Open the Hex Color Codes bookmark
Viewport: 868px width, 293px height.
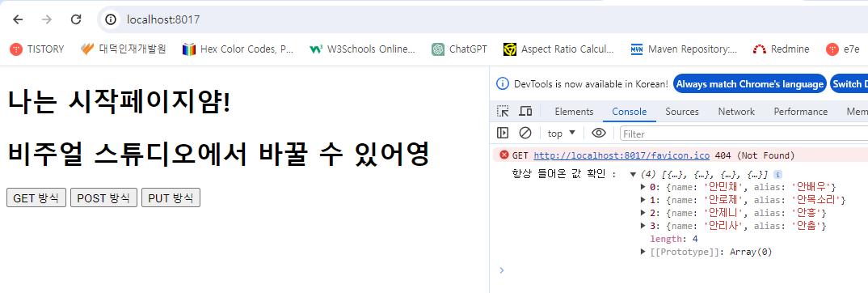pyautogui.click(x=238, y=49)
